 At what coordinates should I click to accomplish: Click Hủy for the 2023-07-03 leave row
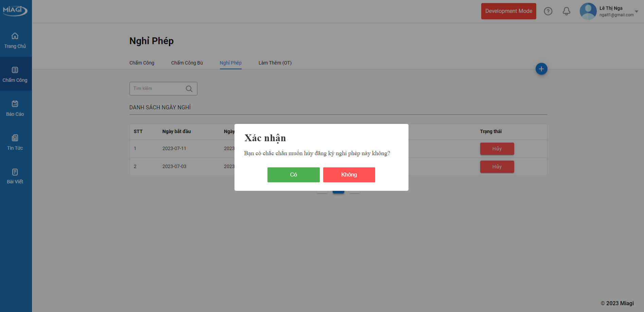click(x=497, y=167)
